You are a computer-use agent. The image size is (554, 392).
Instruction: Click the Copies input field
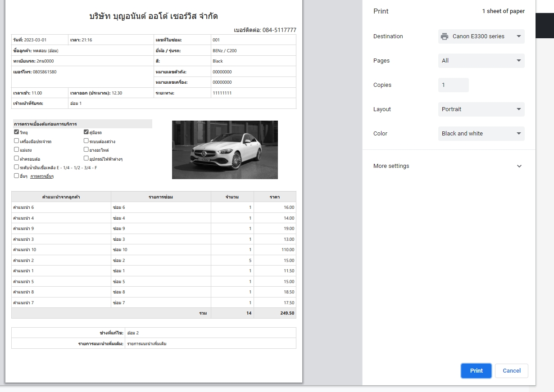coord(453,85)
